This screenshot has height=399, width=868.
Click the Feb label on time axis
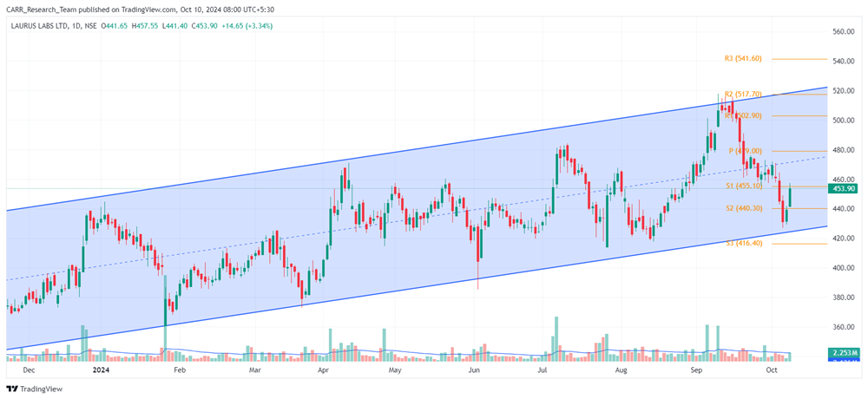[x=179, y=370]
